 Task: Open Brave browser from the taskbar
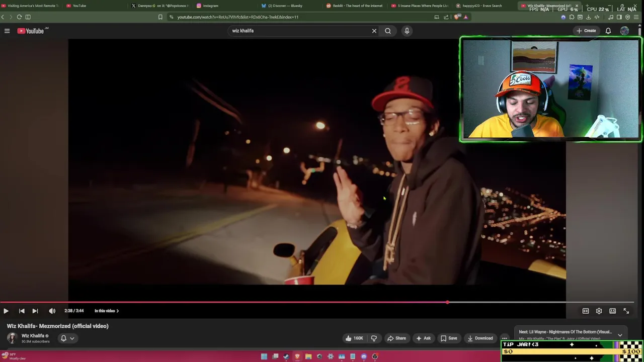[x=297, y=356]
